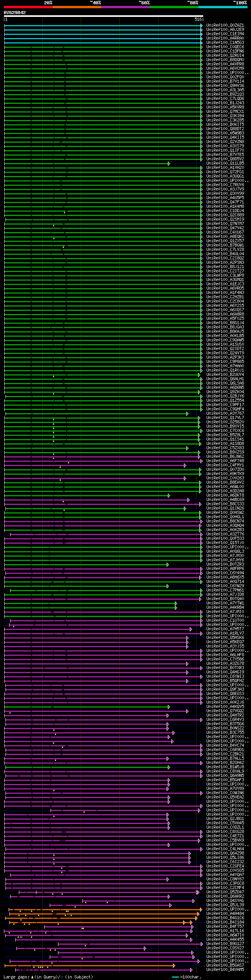
Task: Select the UniRef100_C9SV27 entry
Action: (225, 948)
